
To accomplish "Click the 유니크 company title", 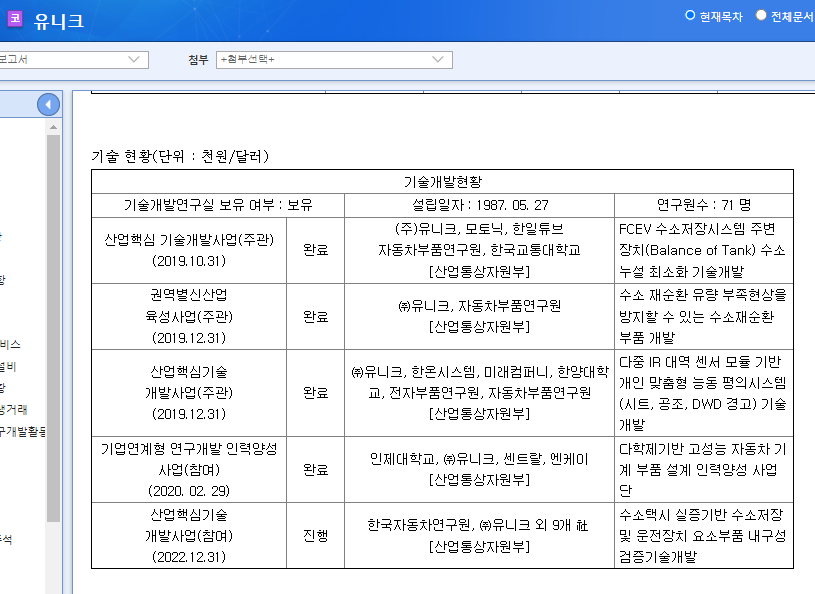I will click(x=59, y=21).
